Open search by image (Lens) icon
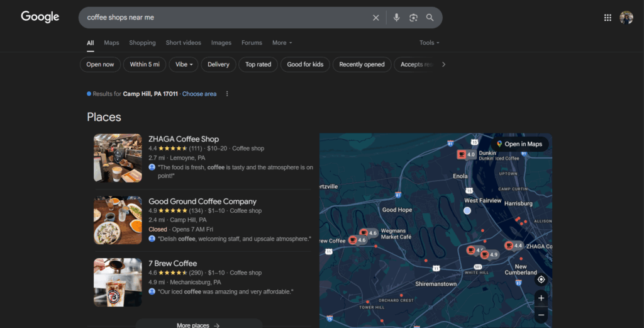Screen dimensions: 644x328 413,17
